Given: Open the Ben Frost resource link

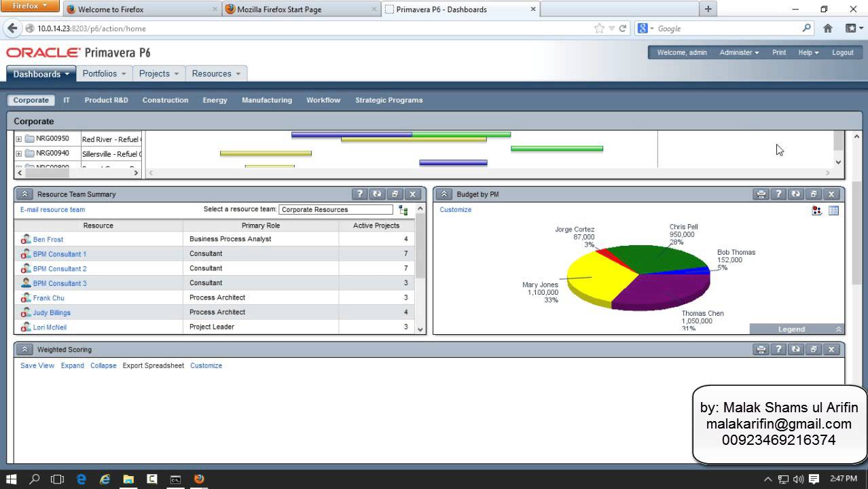Looking at the screenshot, I should point(48,239).
